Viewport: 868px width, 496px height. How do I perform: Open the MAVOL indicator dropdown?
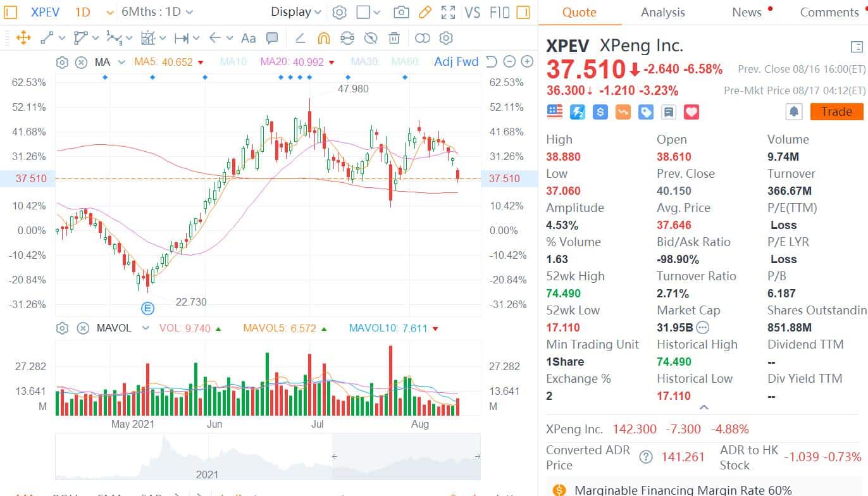point(146,328)
